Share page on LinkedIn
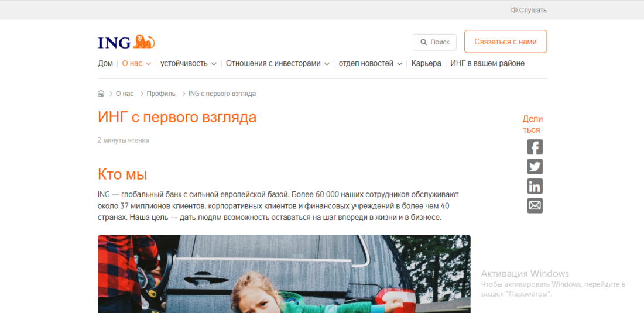644x313 pixels. tap(535, 186)
